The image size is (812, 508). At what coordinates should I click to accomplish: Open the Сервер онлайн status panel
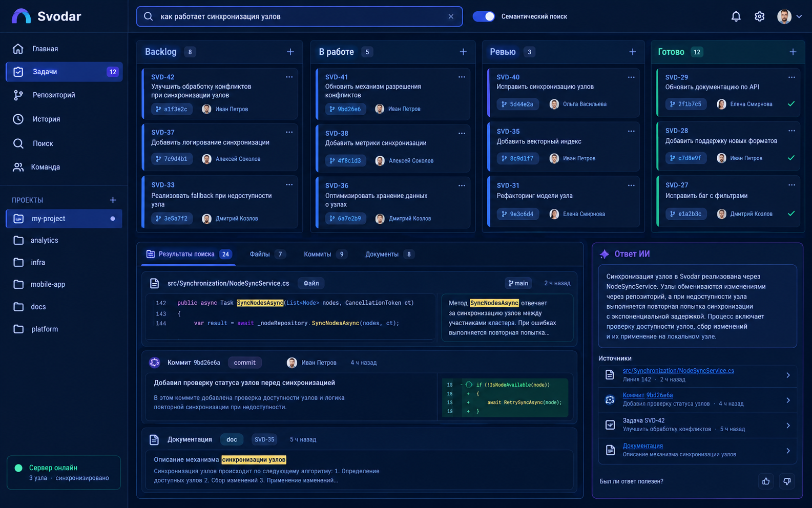(64, 472)
